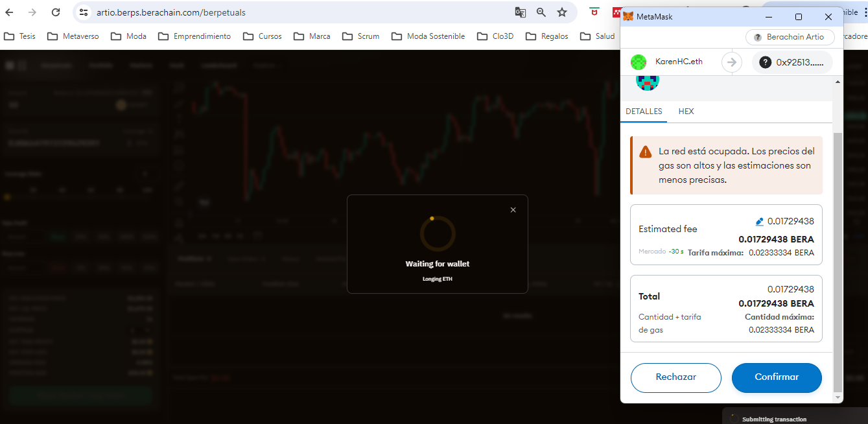Viewport: 868px width, 424px height.
Task: Click the translate page icon
Action: [x=520, y=12]
